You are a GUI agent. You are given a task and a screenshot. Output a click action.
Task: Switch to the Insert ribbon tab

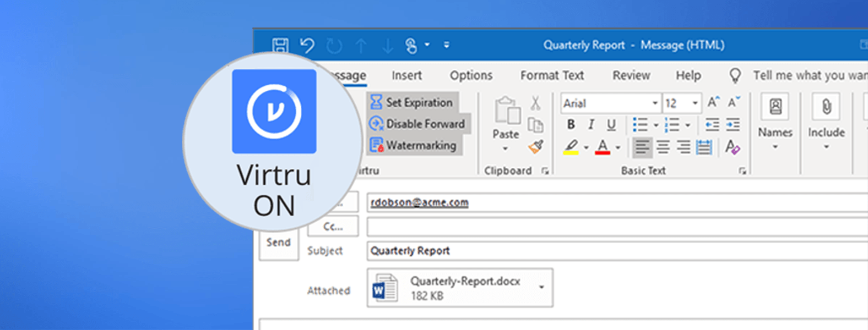pyautogui.click(x=406, y=75)
